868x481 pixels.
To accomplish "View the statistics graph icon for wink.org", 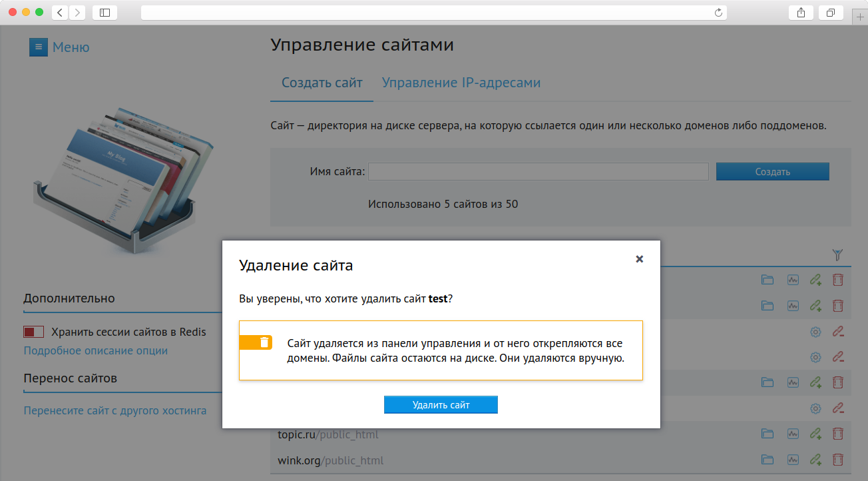I will (x=793, y=460).
